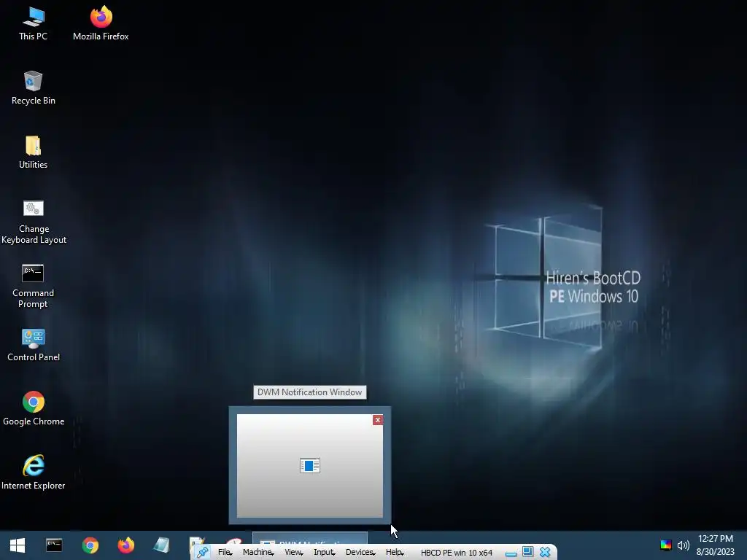Open This PC desktop icon
747x560 pixels.
(33, 24)
